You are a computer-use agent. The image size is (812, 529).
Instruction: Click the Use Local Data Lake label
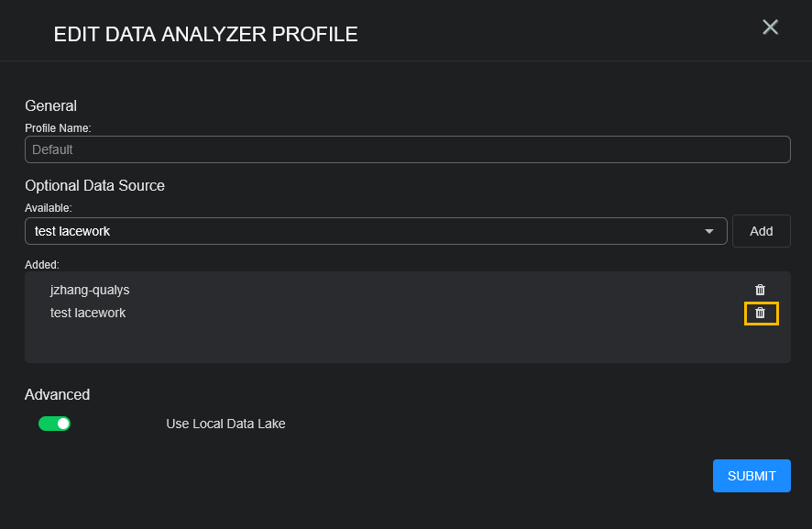(225, 424)
